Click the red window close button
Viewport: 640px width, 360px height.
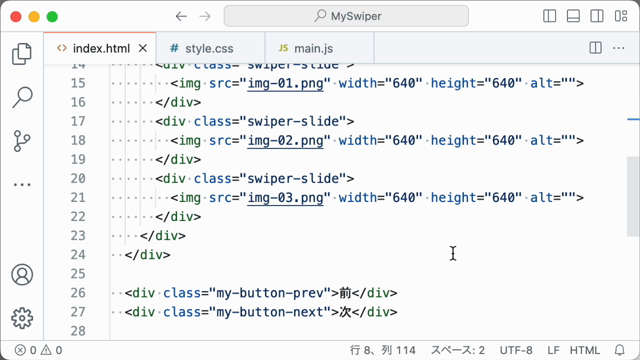[16, 17]
